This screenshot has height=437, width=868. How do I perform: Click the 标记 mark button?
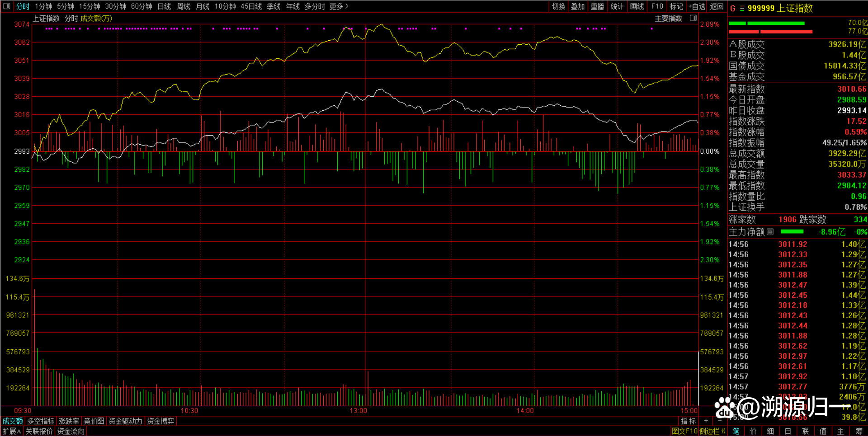click(677, 6)
